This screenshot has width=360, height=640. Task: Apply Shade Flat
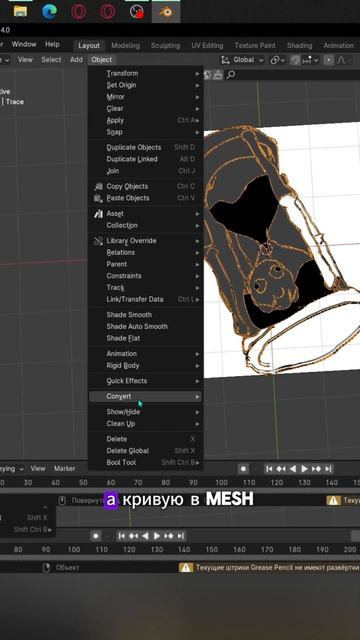click(x=145, y=338)
